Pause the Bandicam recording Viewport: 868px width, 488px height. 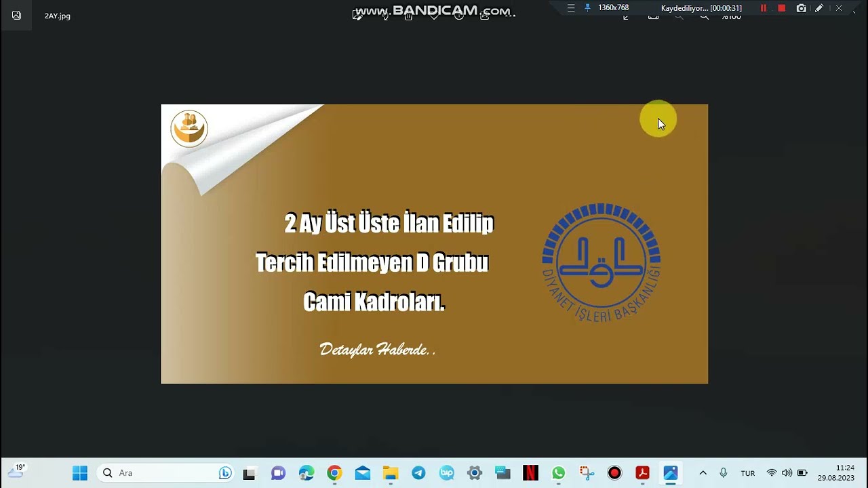[x=763, y=8]
